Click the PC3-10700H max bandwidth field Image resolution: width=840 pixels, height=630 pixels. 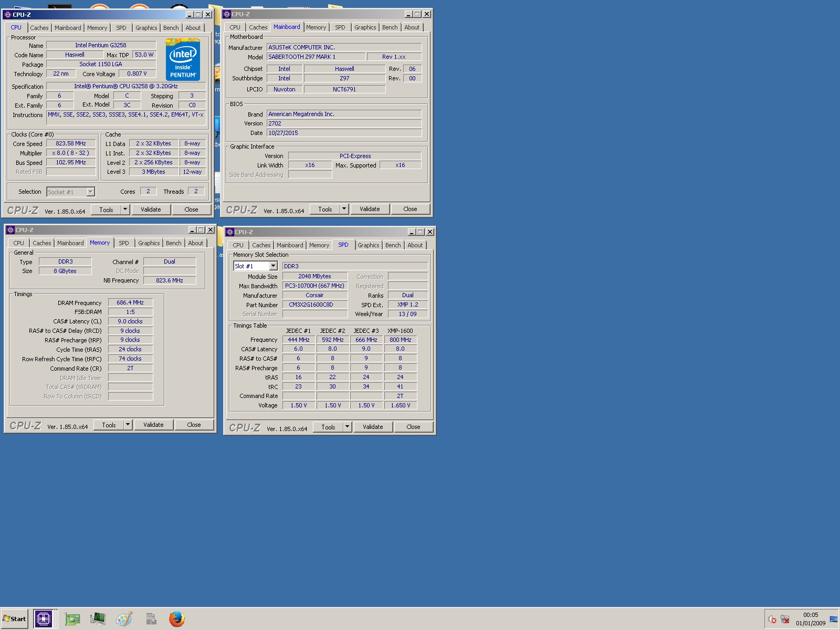pos(315,286)
